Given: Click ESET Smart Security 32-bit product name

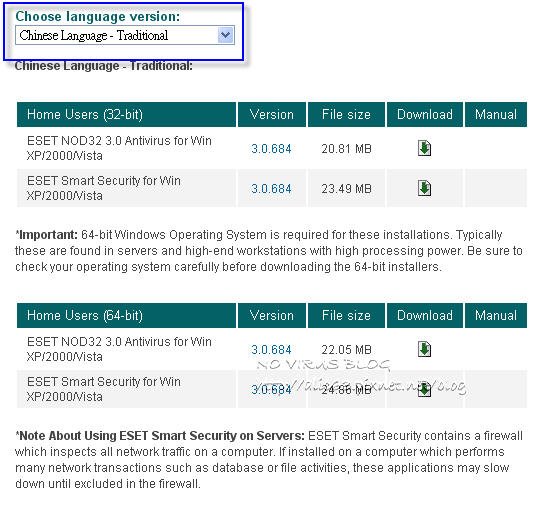Looking at the screenshot, I should (104, 188).
